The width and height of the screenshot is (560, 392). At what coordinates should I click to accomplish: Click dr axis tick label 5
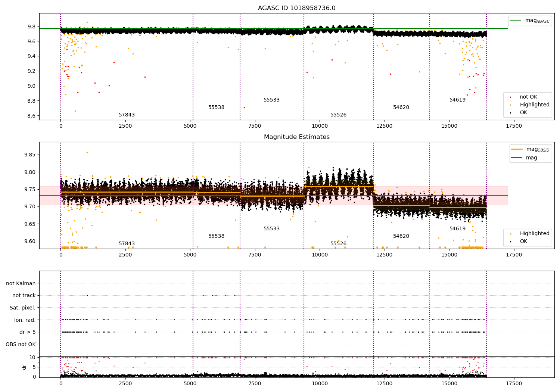(x=34, y=367)
